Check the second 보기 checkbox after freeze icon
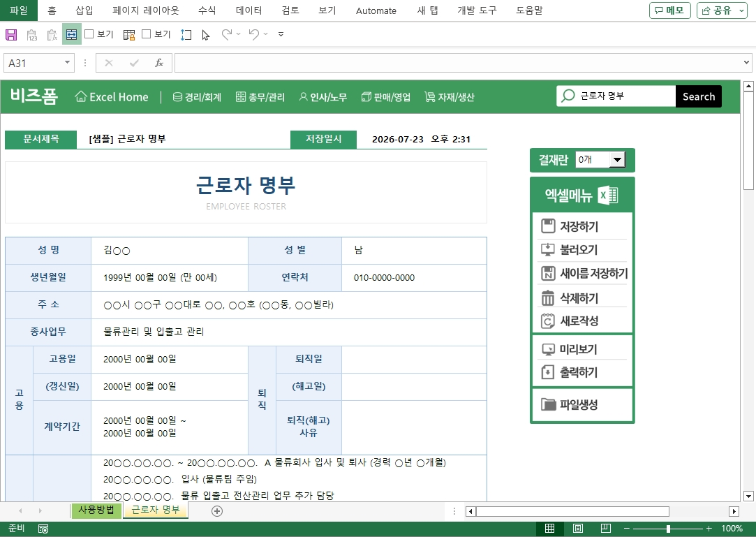 (147, 34)
